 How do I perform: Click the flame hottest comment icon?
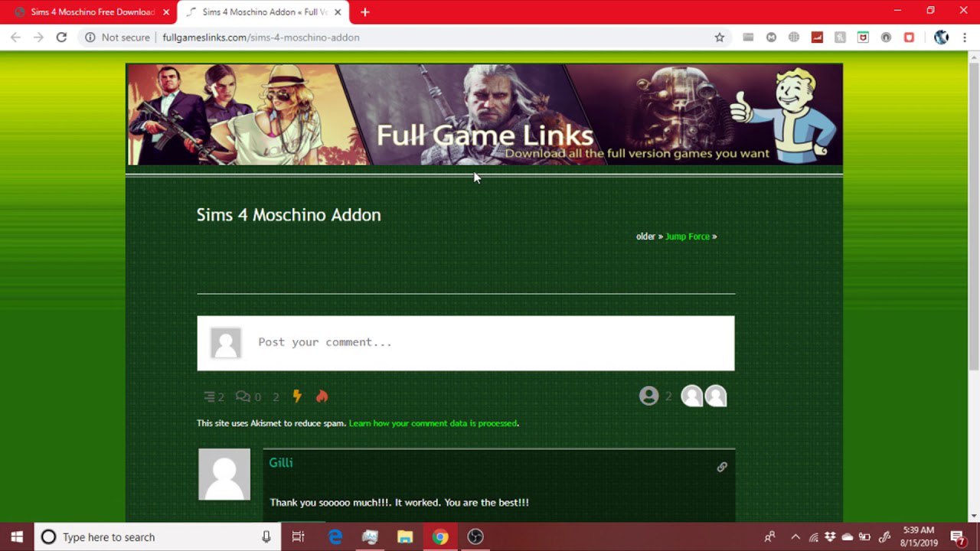point(322,396)
